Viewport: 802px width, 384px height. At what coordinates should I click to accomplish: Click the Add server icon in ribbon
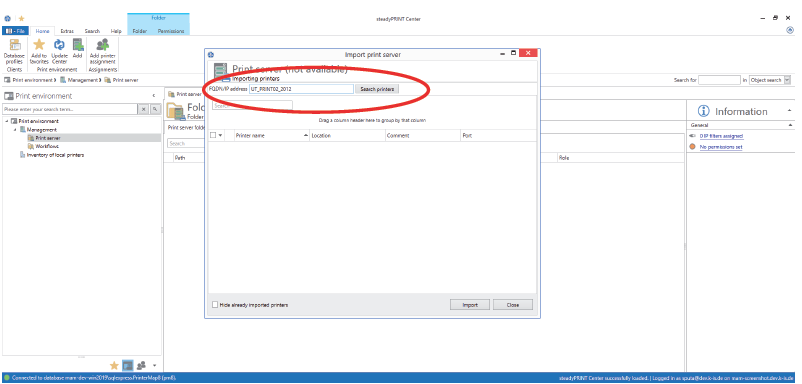(x=78, y=45)
